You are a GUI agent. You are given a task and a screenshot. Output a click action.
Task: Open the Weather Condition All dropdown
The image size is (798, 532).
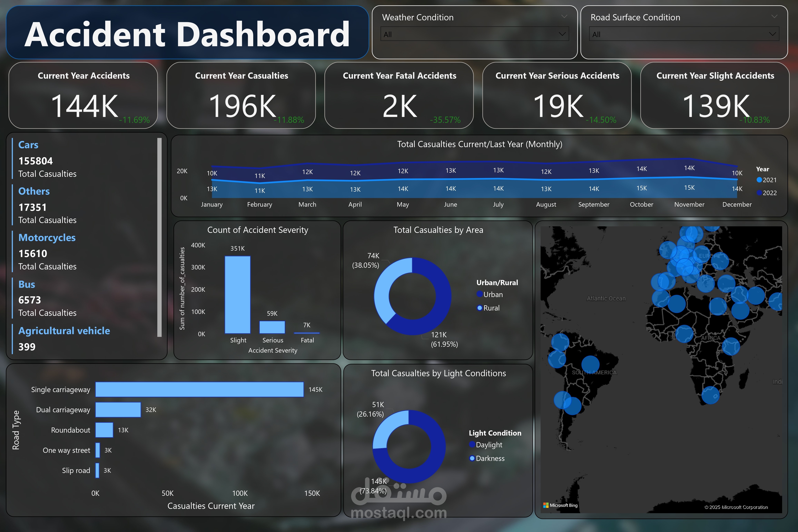tap(475, 34)
